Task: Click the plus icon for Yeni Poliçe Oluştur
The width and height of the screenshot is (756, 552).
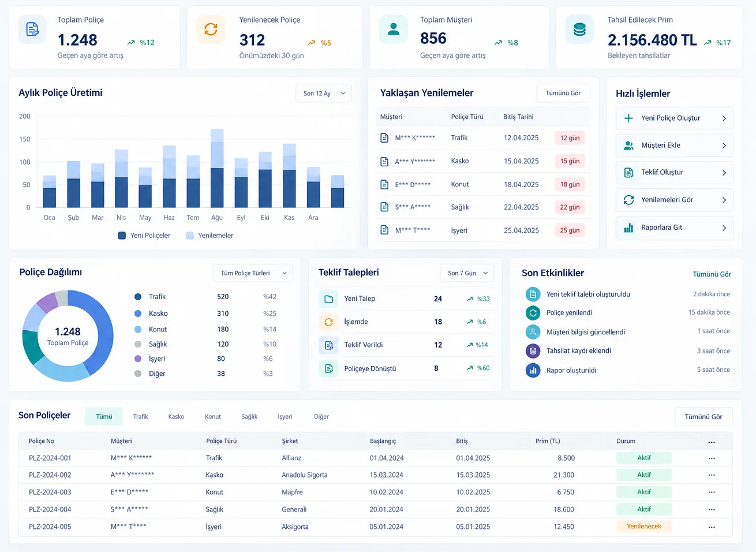Action: 628,118
